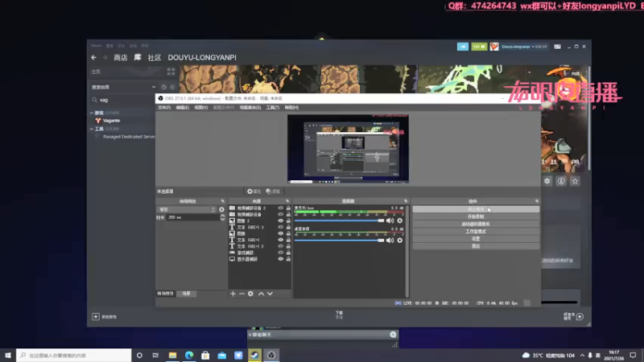Toggle lock on 文本 (GDI+) source row

click(x=288, y=240)
